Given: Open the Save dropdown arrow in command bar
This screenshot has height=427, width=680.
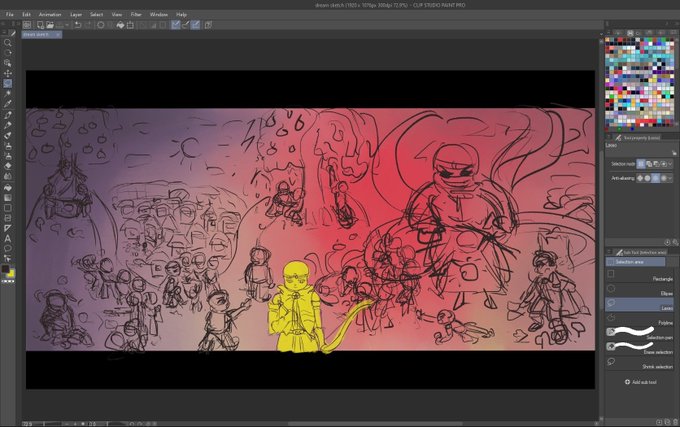Looking at the screenshot, I should [x=67, y=25].
